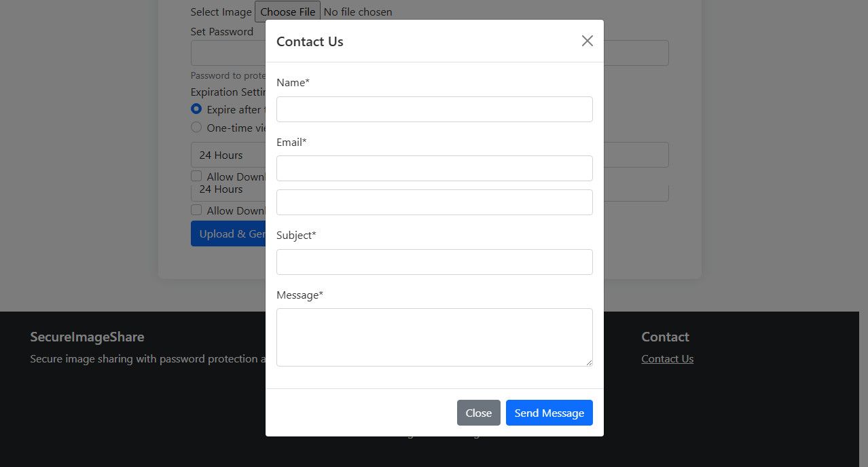This screenshot has height=467, width=868.
Task: Tick the upper Allow Download checkbox
Action: [196, 176]
